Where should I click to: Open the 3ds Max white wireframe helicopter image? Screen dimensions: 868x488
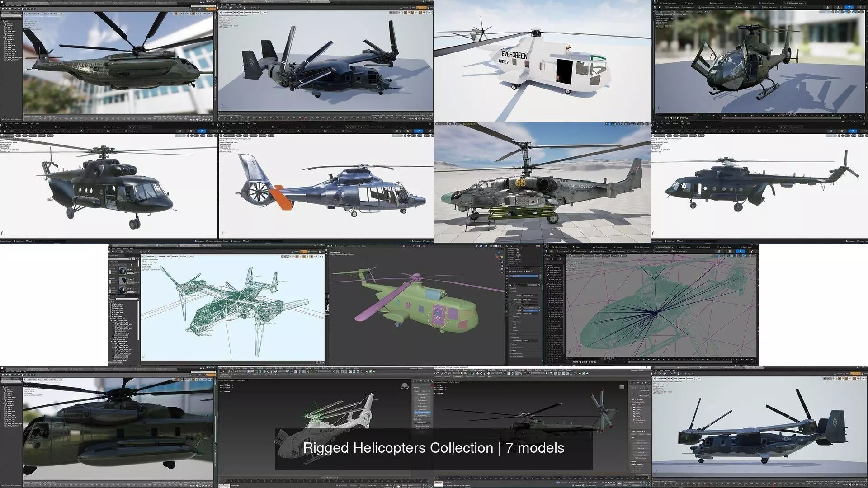(x=325, y=427)
